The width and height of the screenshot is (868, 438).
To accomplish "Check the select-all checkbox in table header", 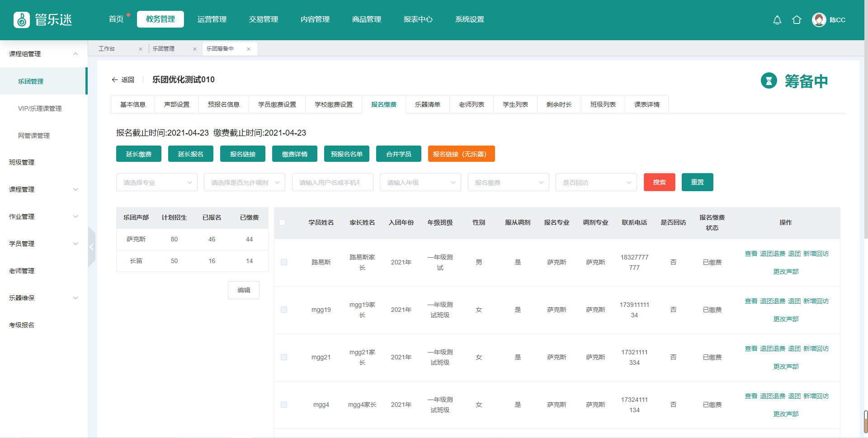I will (282, 222).
